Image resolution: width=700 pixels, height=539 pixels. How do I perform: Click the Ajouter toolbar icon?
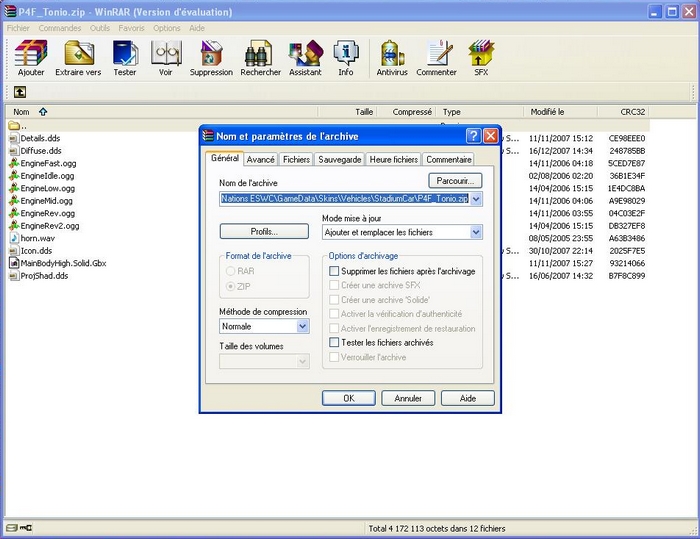coord(31,58)
